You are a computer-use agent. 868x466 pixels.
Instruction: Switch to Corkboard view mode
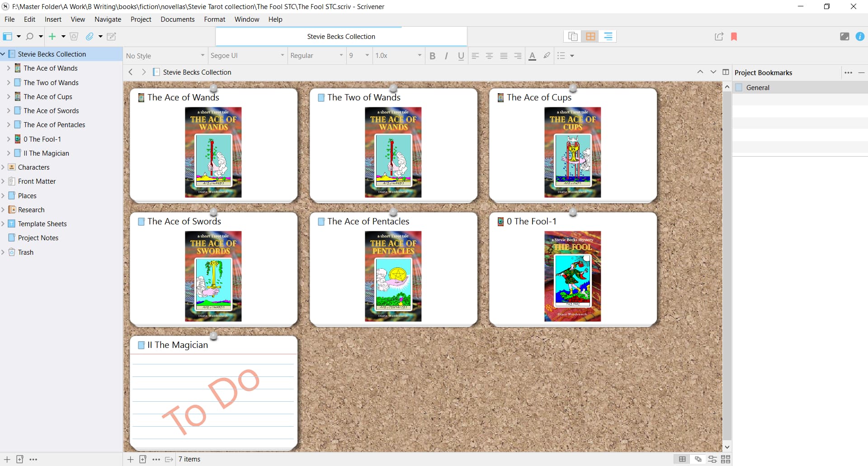pos(590,37)
